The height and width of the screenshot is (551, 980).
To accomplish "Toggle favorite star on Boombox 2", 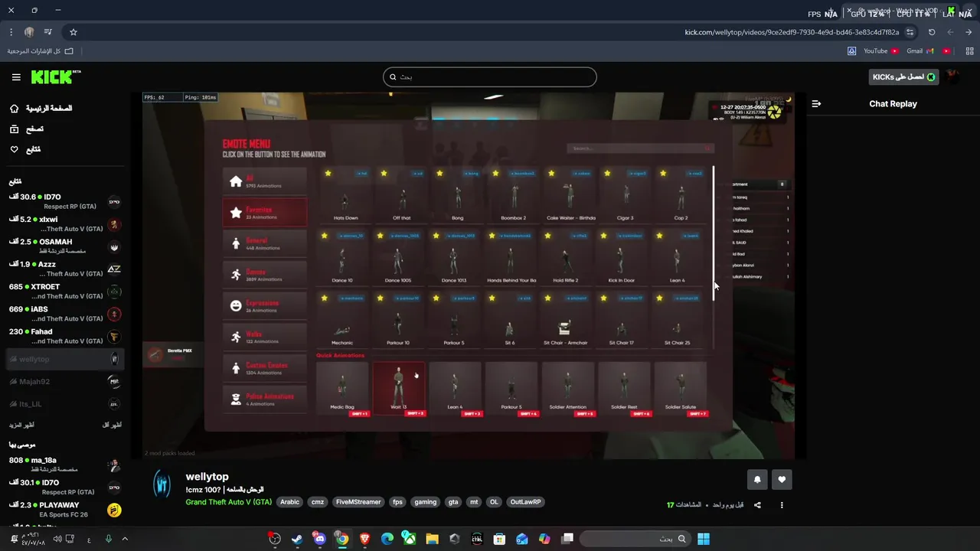I will click(x=495, y=174).
